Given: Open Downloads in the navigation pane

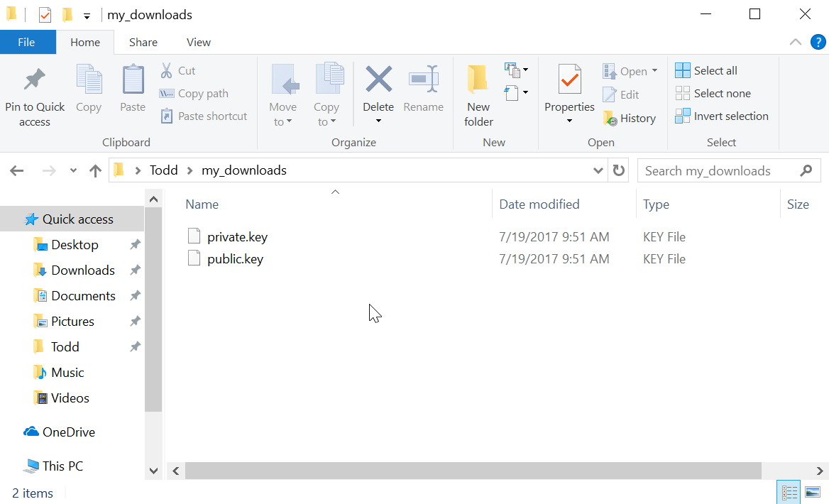Looking at the screenshot, I should [x=83, y=270].
